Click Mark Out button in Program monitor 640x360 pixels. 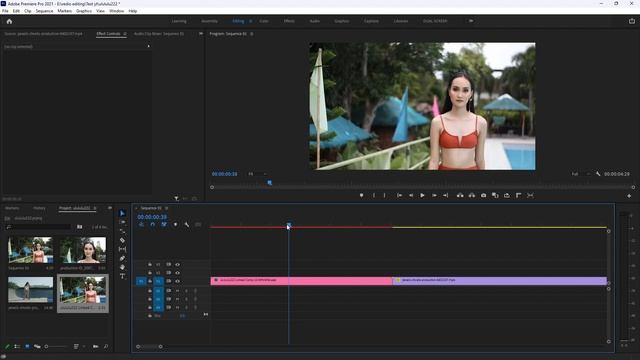pos(384,196)
